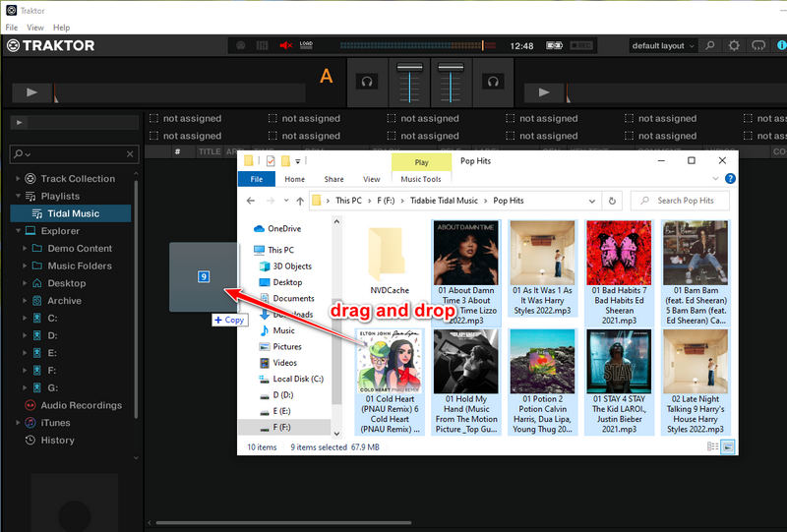Play the right deck with its play button
This screenshot has width=787, height=532.
(544, 92)
